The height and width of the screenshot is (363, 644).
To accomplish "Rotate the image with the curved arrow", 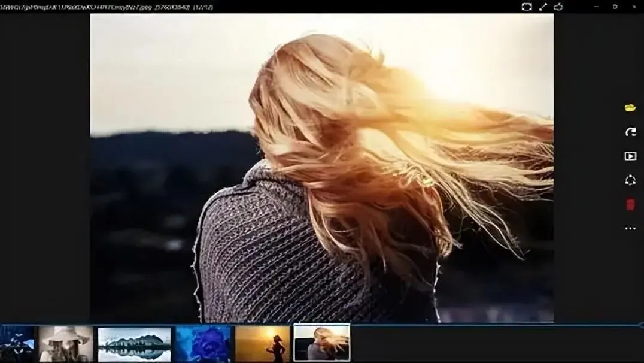I will coord(630,132).
